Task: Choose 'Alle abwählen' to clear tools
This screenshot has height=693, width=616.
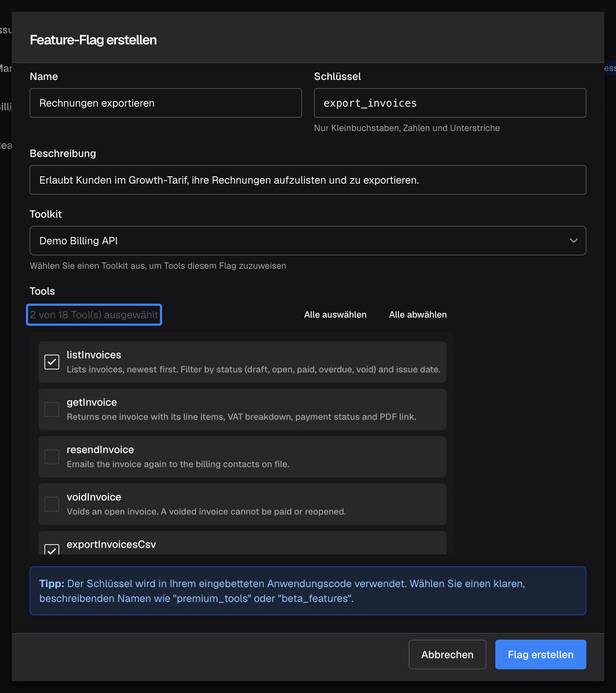Action: pyautogui.click(x=418, y=315)
